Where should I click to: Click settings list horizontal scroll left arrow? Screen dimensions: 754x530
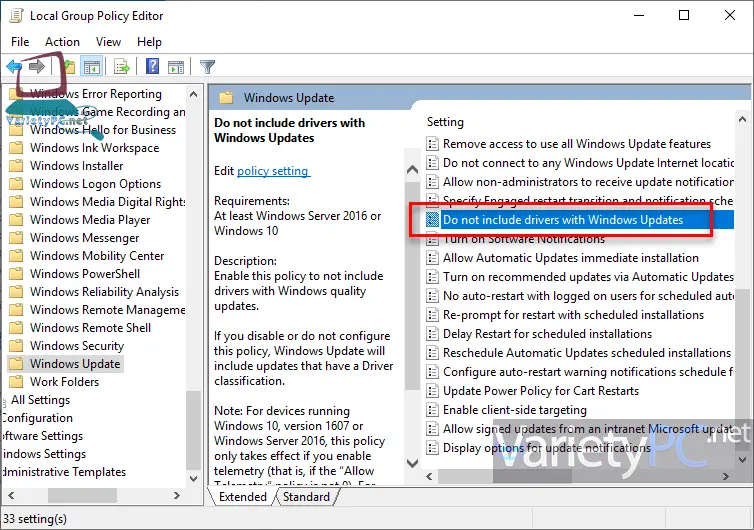pos(429,477)
